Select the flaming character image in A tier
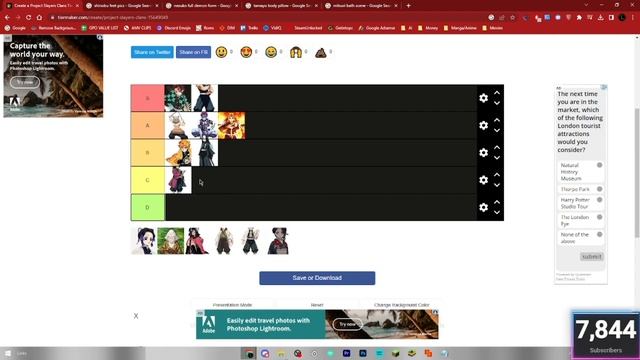Screen dimensions: 640x360 231,125
